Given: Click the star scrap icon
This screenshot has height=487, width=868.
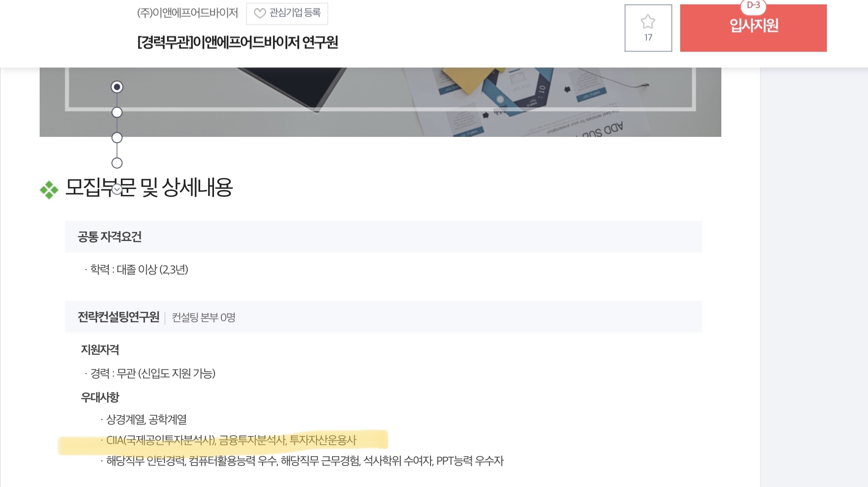Looking at the screenshot, I should [x=648, y=22].
